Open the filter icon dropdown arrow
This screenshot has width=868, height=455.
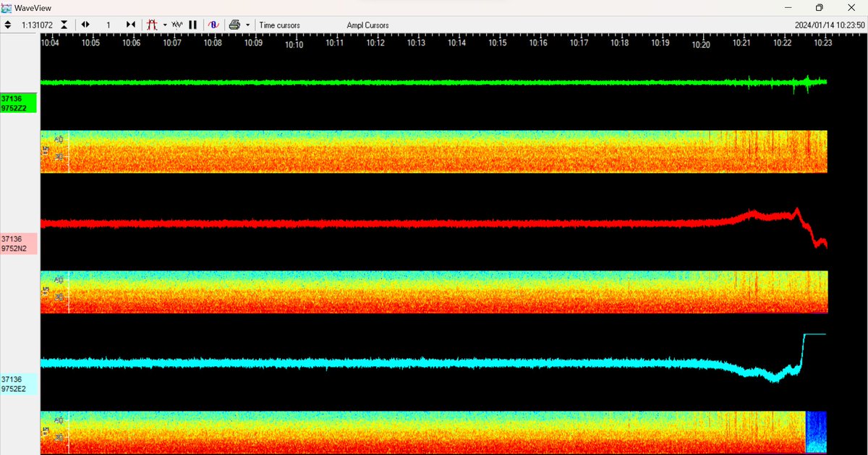165,24
